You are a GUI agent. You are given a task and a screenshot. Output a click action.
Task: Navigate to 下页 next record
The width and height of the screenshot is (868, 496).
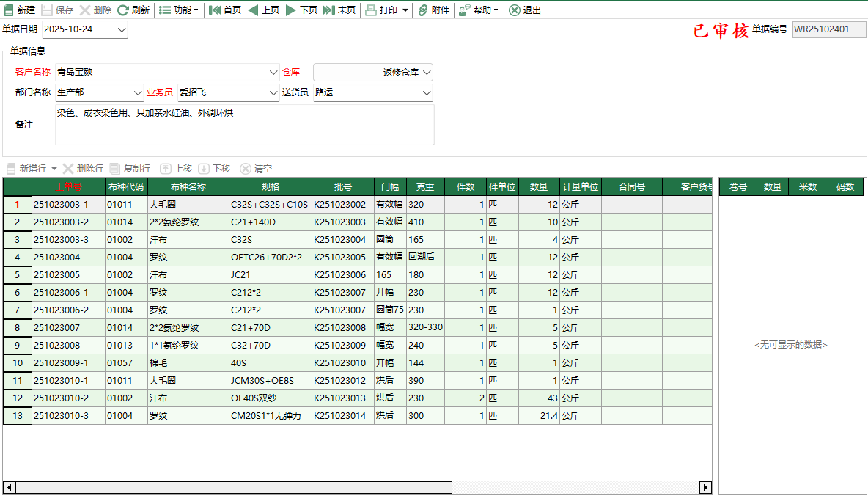[x=291, y=10]
